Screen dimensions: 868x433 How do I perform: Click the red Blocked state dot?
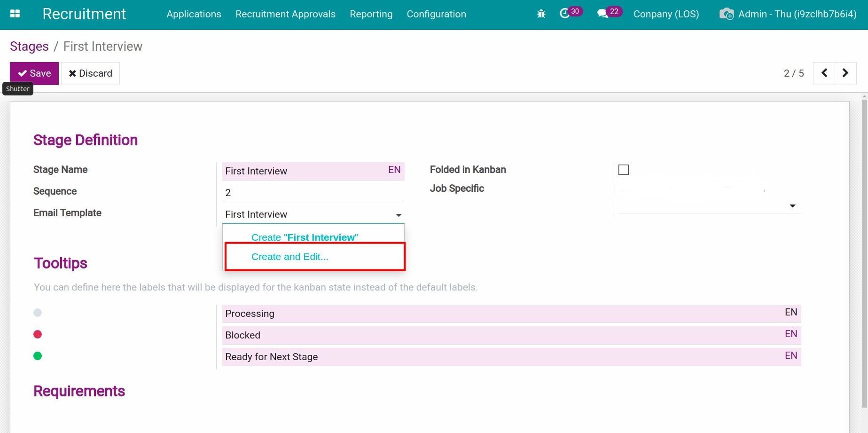click(x=38, y=334)
